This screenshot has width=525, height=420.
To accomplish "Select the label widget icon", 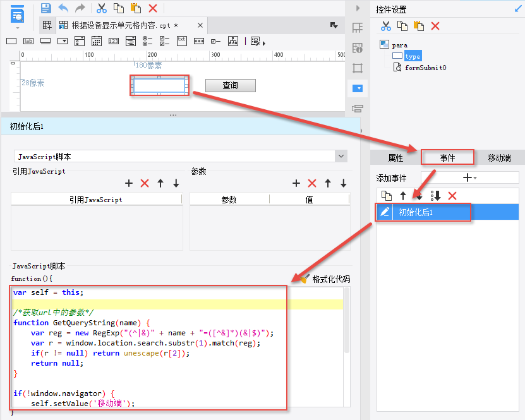I will point(28,41).
